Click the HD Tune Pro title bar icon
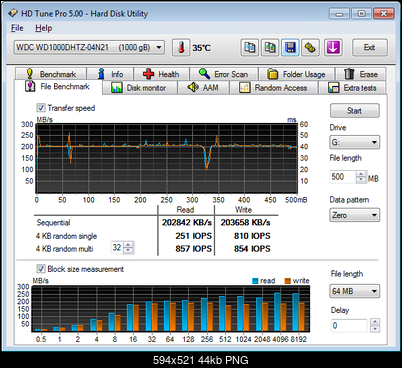402x368 pixels. [x=13, y=13]
